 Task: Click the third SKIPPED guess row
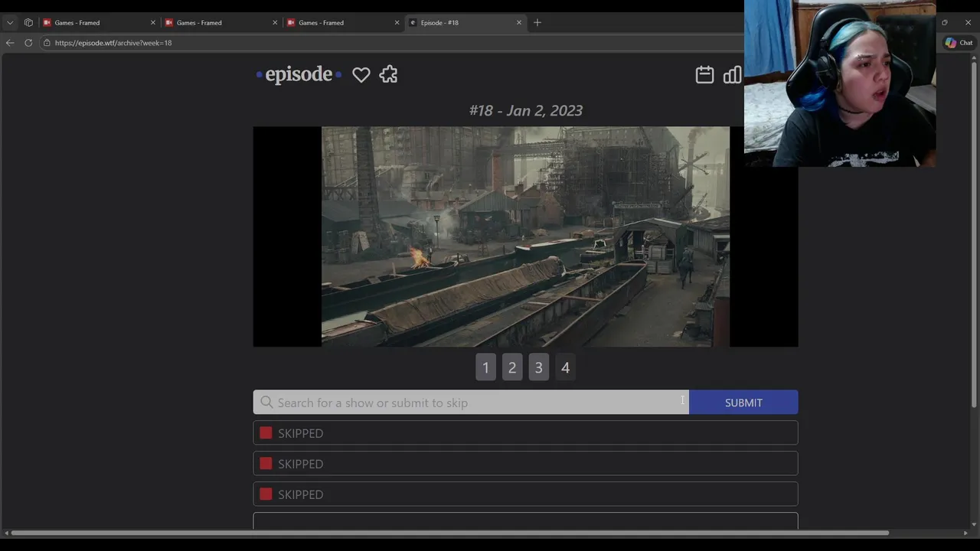click(x=525, y=494)
